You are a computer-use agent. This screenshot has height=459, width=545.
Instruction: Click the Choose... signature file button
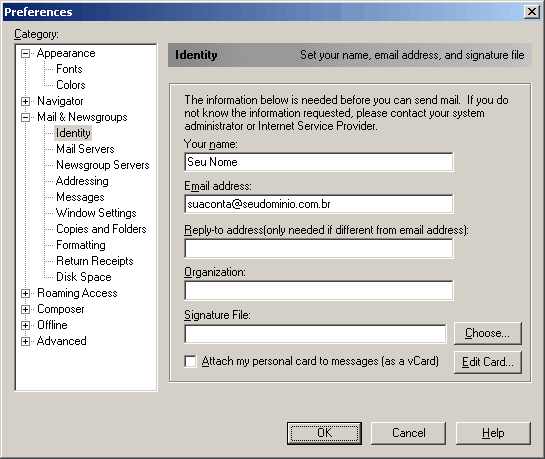pos(488,333)
